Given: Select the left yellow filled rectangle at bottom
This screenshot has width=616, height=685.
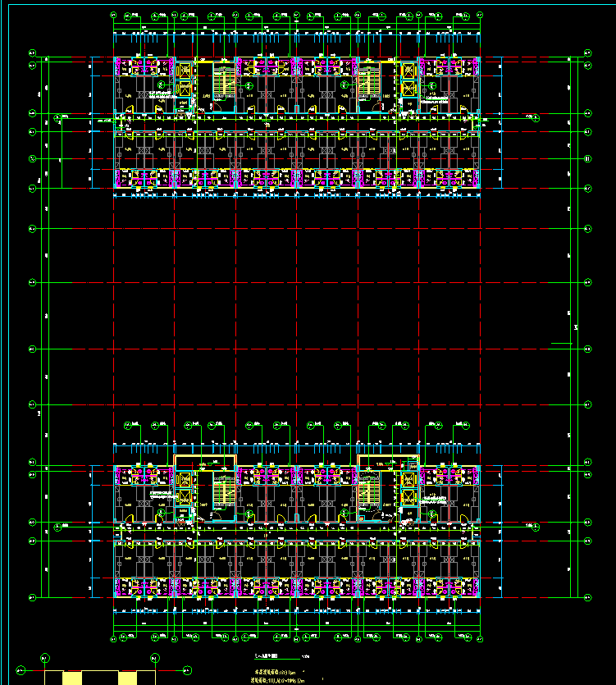Looking at the screenshot, I should coord(73,678).
